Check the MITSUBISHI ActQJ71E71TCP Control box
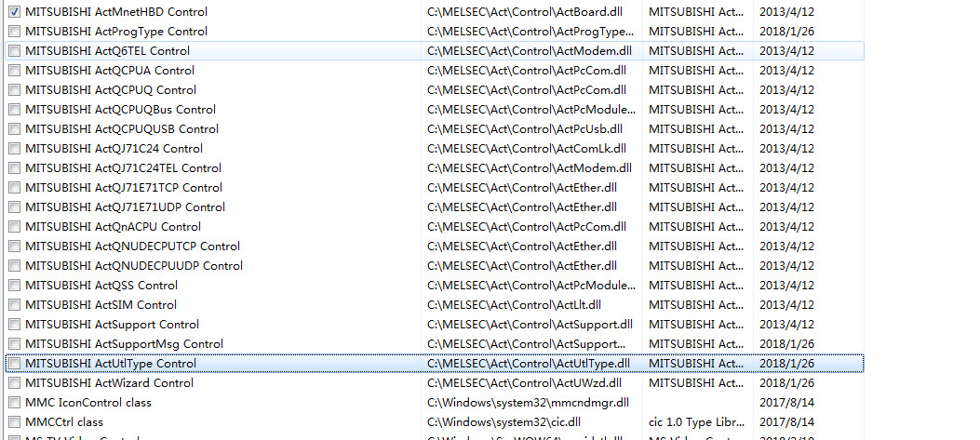Viewport: 980px width, 440px height. click(x=14, y=188)
